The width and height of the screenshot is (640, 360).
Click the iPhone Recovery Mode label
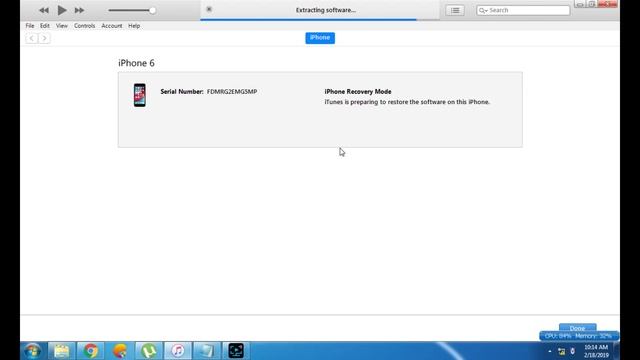[358, 91]
